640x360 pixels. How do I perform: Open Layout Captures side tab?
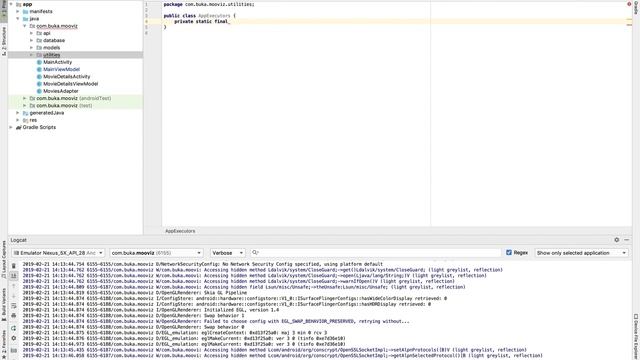coord(4,260)
